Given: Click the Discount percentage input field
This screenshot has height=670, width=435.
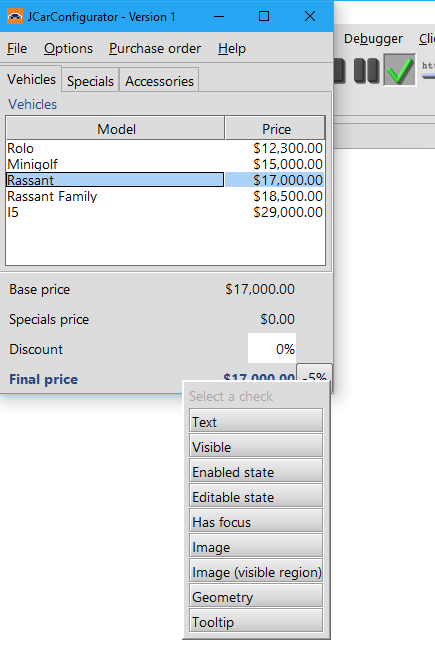Looking at the screenshot, I should coord(272,349).
